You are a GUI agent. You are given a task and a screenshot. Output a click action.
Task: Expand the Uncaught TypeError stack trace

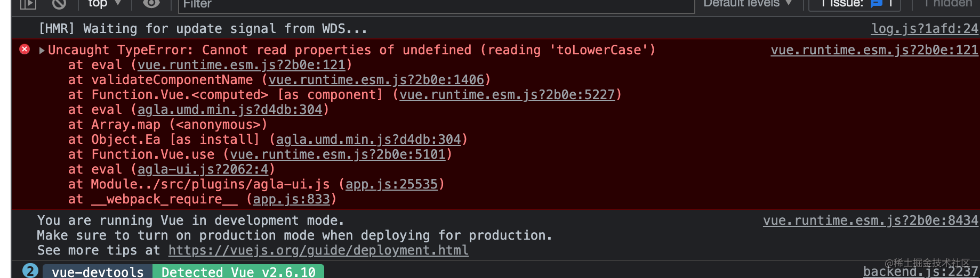coord(42,51)
